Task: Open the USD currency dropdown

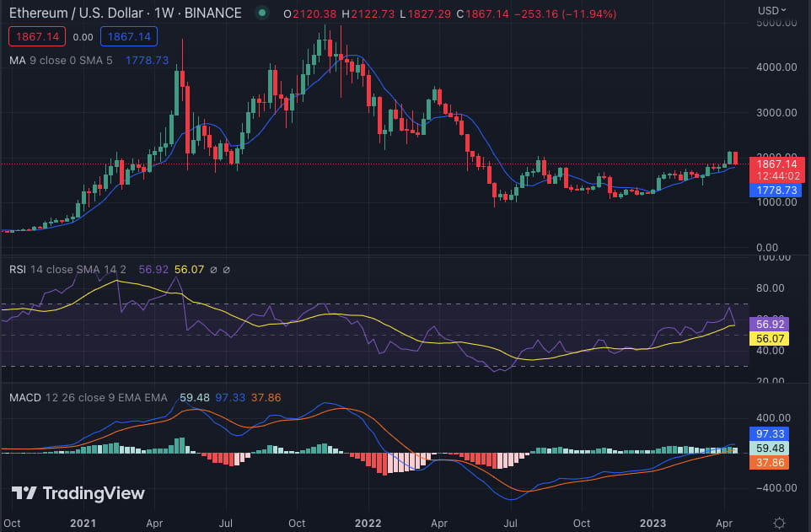Action: (x=771, y=10)
